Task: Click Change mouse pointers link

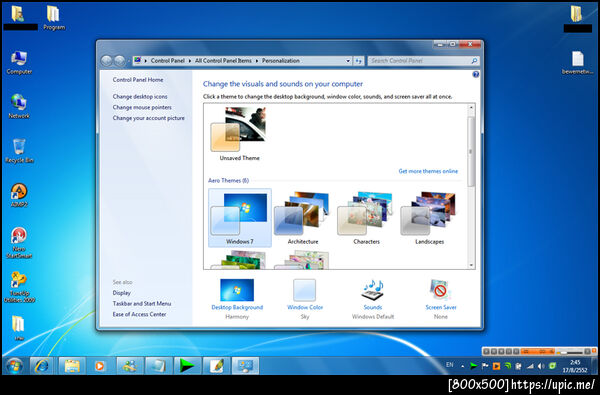Action: (142, 107)
